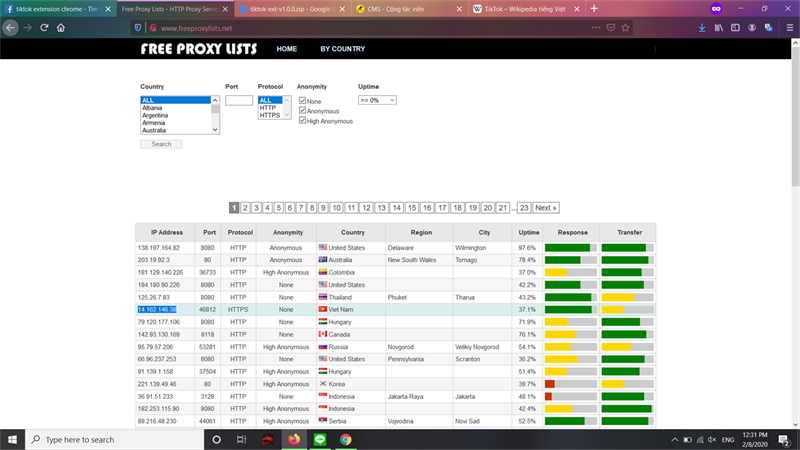Toggle the High Anonymous checkbox
Screen dimensions: 800x450
[303, 120]
